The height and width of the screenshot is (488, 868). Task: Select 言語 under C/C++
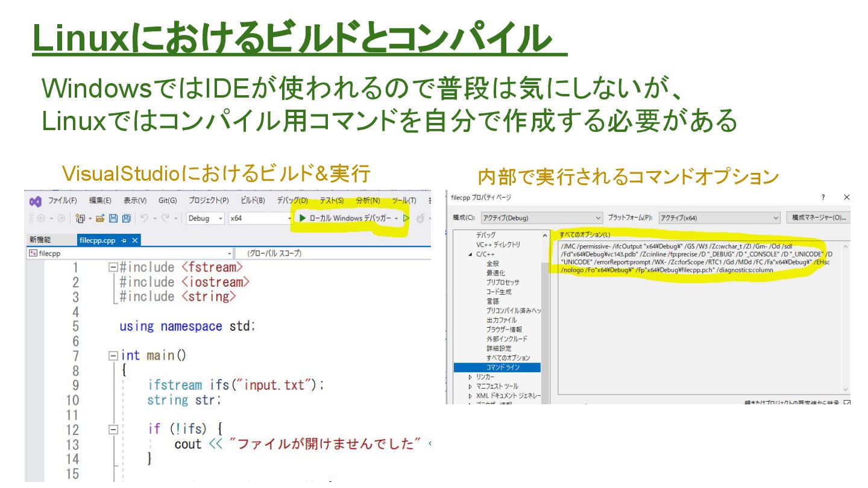(492, 301)
